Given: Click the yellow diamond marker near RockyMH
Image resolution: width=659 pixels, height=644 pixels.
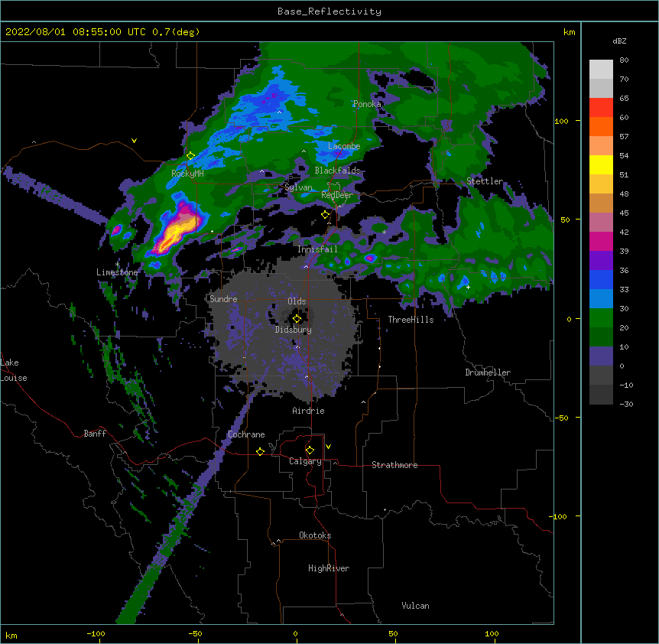Looking at the screenshot, I should (x=190, y=156).
